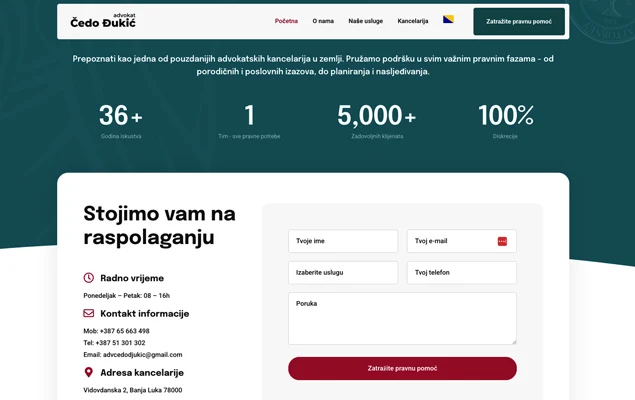Viewport: 635px width, 400px height.
Task: Click the Bosnian flag language icon
Action: 449,20
